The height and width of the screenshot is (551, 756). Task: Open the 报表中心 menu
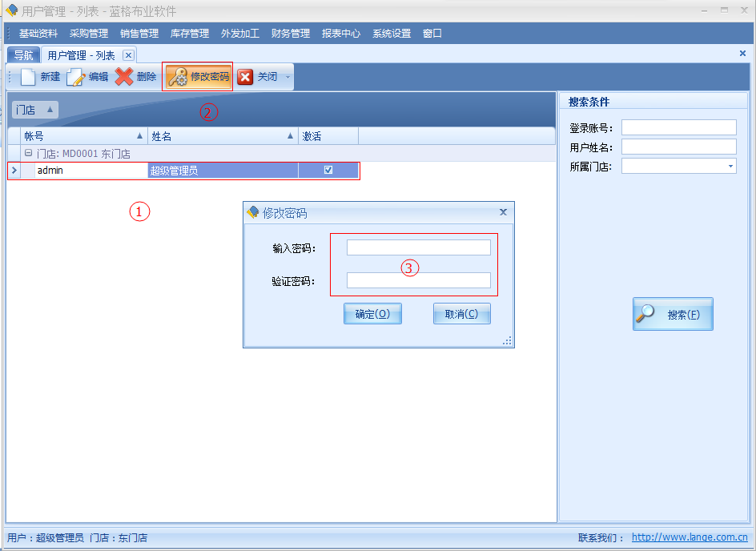click(341, 34)
